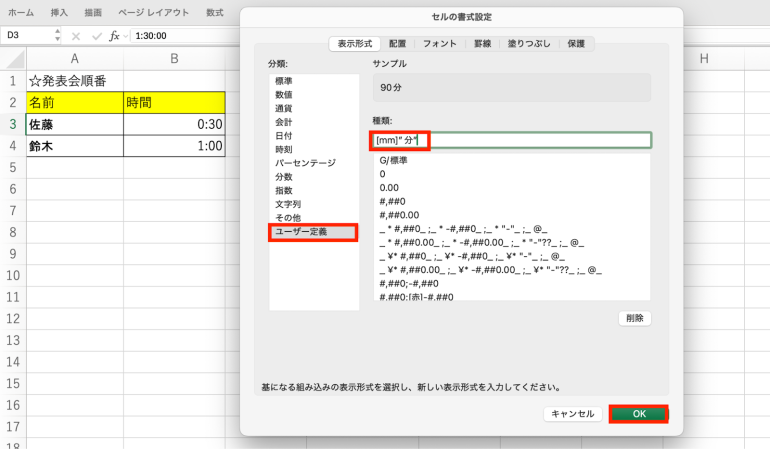This screenshot has width=770, height=449.
Task: Switch to the フォント dialog tab
Action: [440, 44]
